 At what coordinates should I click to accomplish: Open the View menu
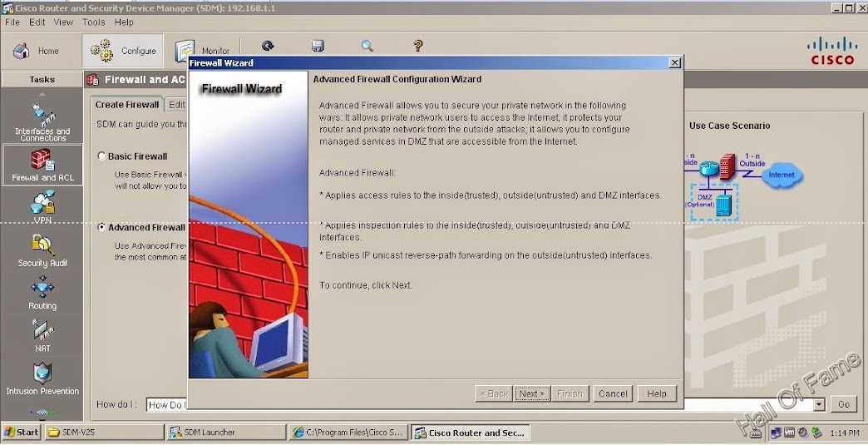[x=63, y=22]
